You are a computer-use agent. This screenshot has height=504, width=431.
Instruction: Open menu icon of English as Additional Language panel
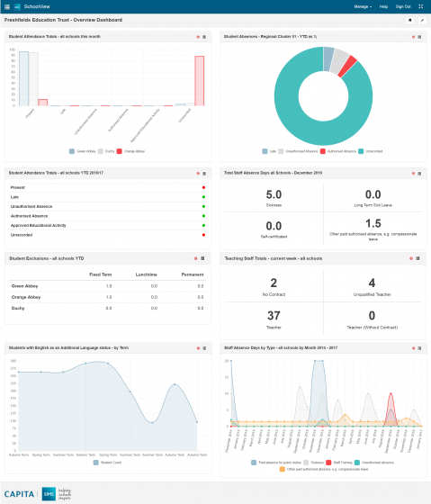[204, 348]
